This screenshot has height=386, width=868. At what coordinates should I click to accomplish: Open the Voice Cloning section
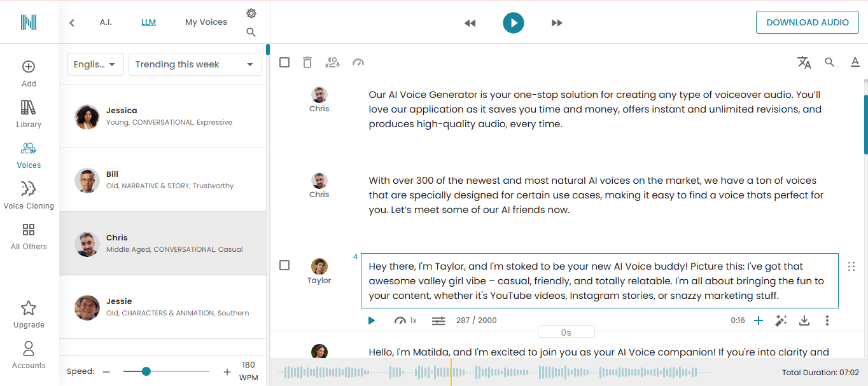pos(29,195)
